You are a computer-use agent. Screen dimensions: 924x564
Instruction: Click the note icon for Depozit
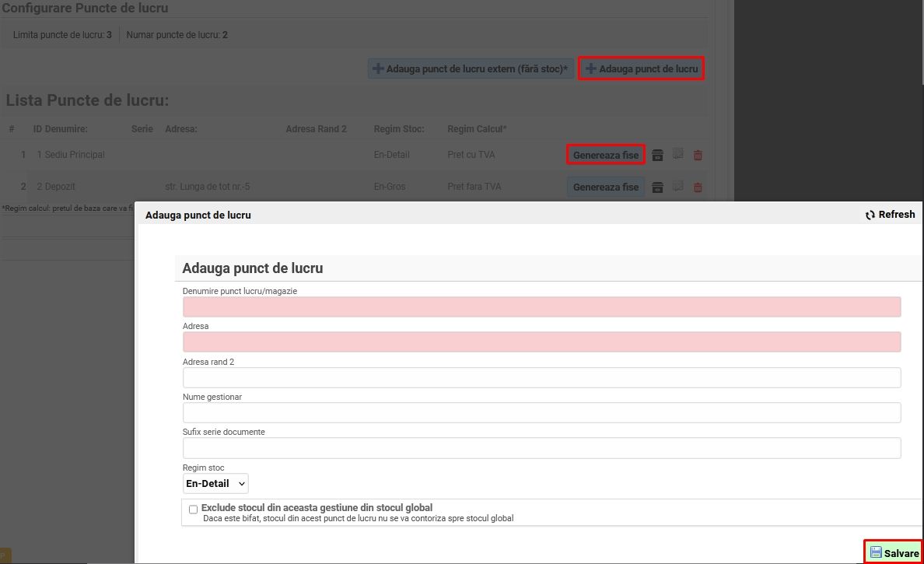[x=677, y=187]
